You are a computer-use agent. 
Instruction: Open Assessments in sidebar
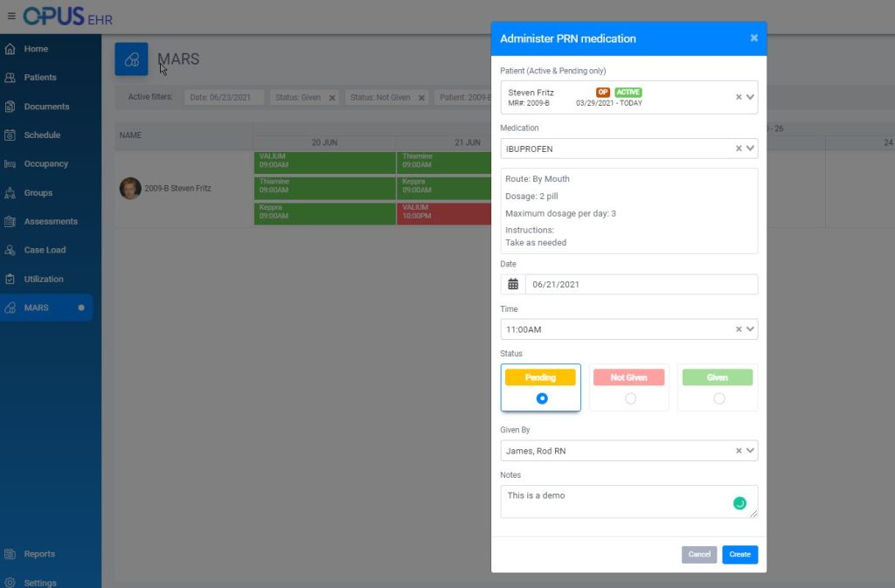tap(50, 221)
